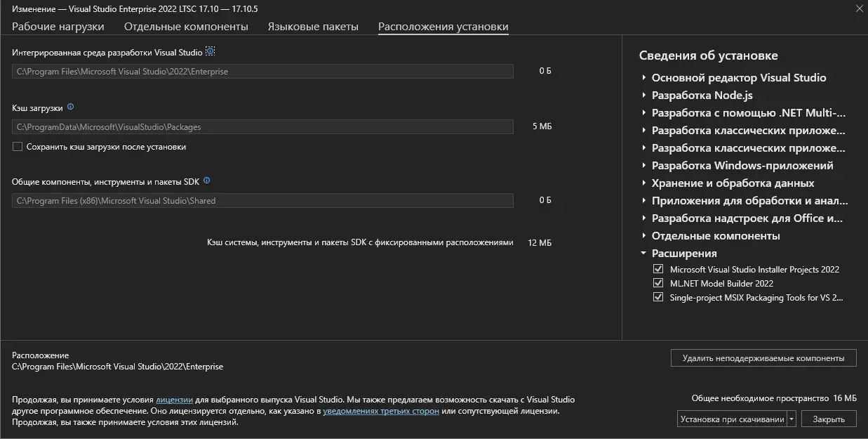The width and height of the screenshot is (868, 439).
Task: Open Отдельные компоненты tab
Action: [186, 27]
